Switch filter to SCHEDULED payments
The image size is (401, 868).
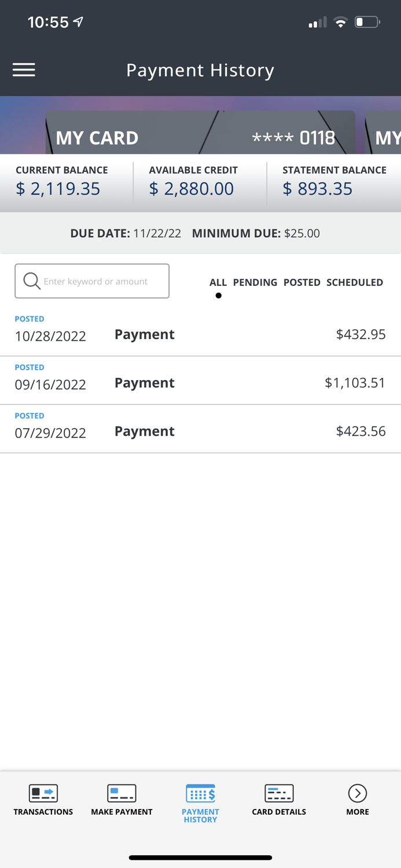[355, 282]
